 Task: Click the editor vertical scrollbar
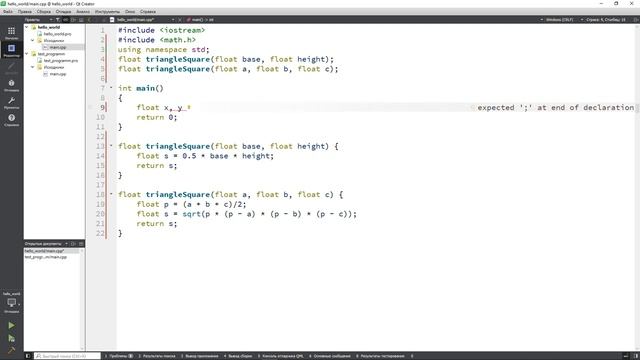coord(638,187)
